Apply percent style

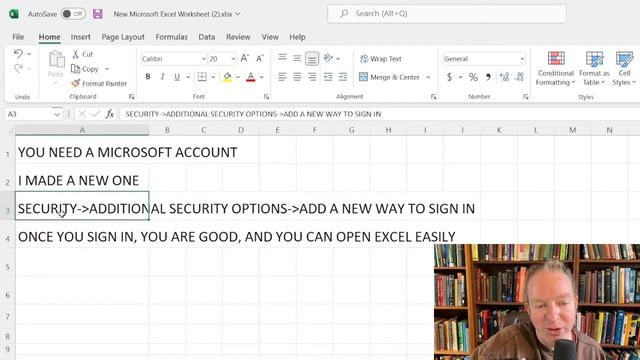pyautogui.click(x=473, y=77)
